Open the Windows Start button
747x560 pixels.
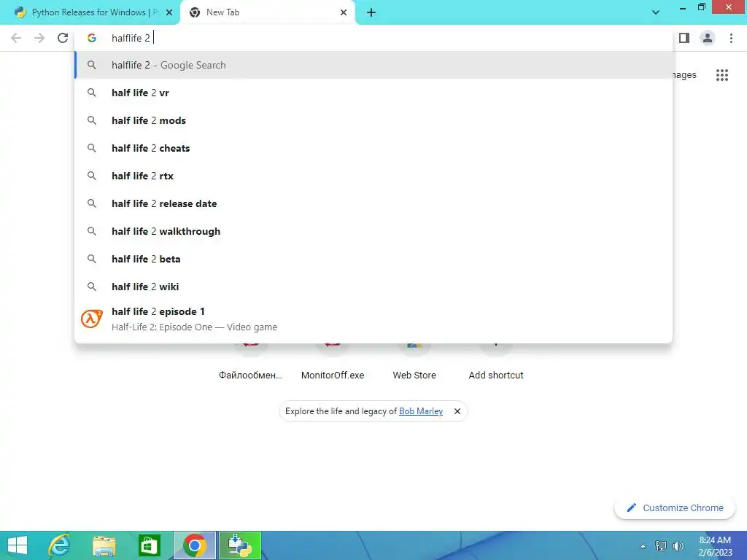click(x=18, y=545)
